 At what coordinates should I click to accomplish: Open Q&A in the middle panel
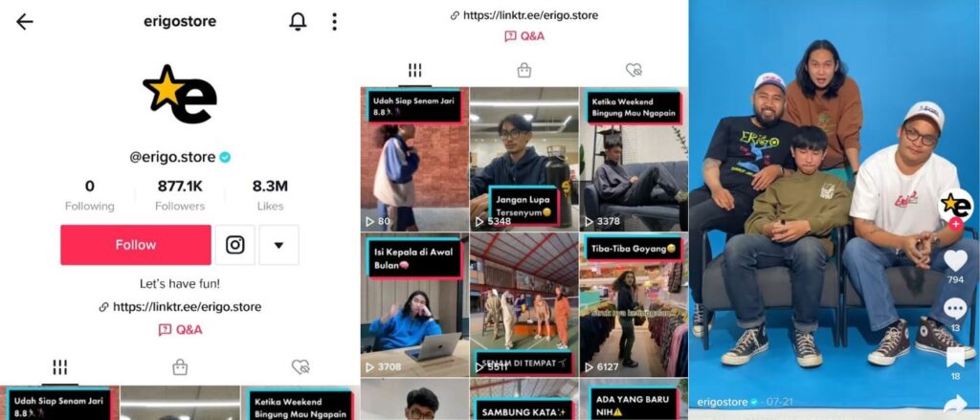[524, 36]
